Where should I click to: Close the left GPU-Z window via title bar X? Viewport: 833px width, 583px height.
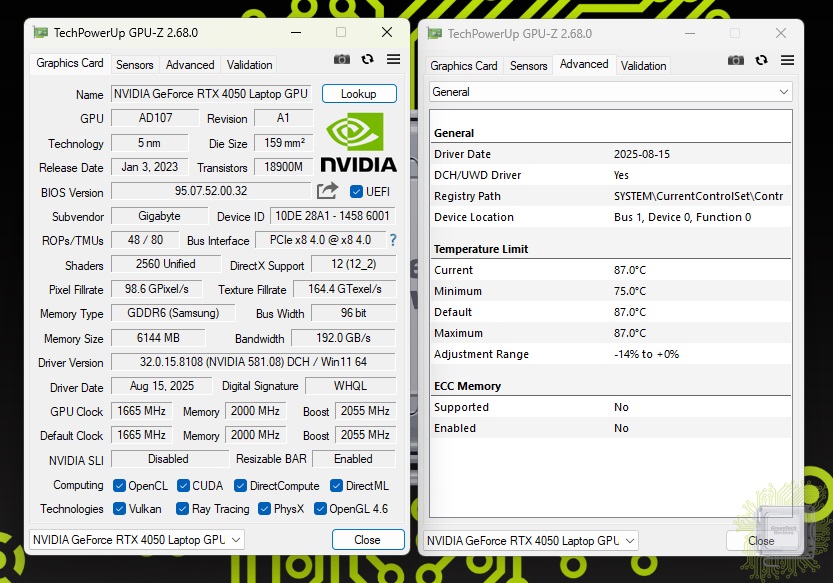point(387,32)
